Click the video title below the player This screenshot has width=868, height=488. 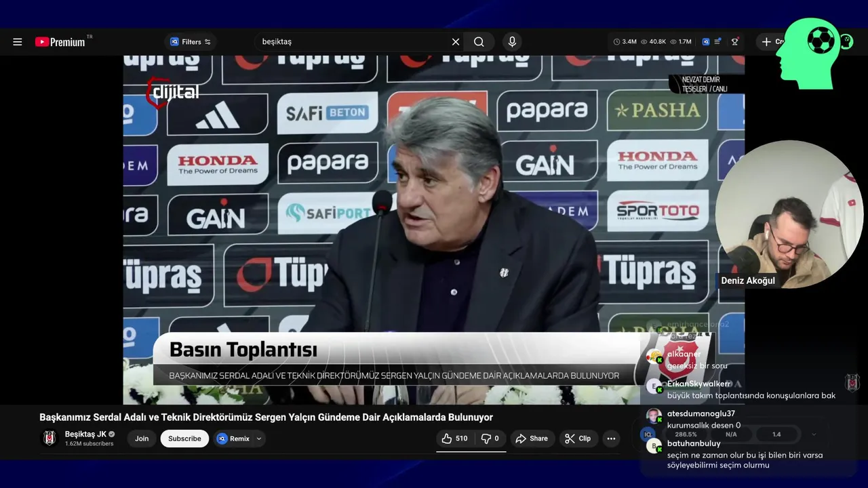click(x=266, y=418)
